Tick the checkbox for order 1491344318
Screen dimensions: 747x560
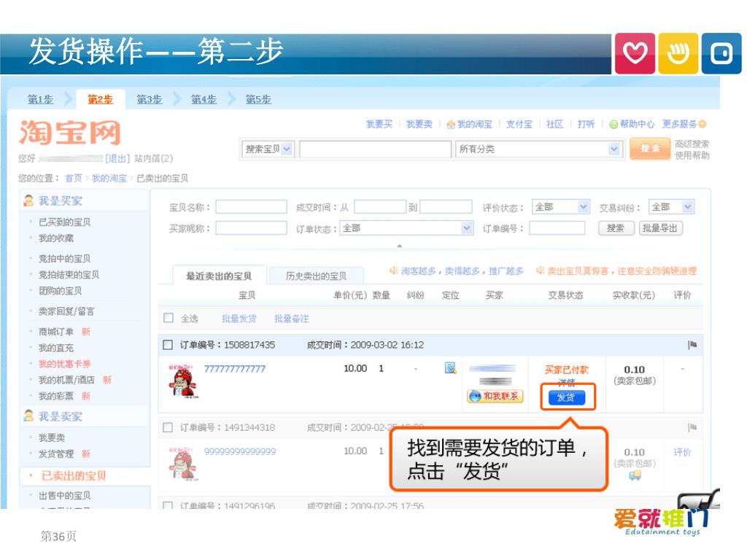click(168, 427)
